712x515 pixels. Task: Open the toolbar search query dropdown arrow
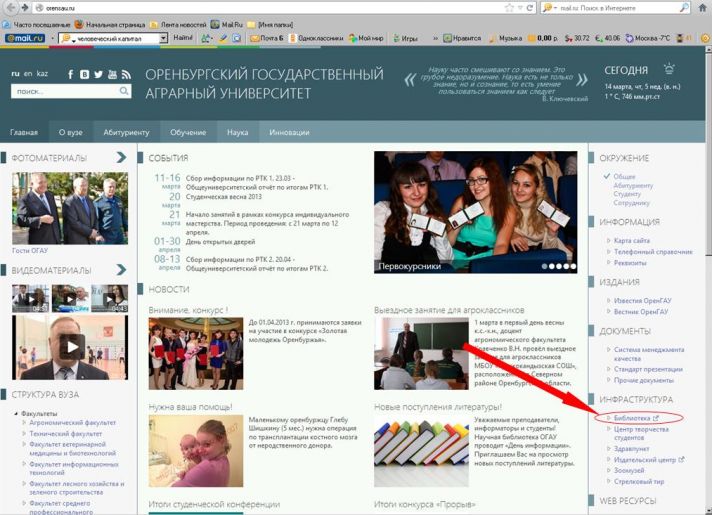coord(163,39)
